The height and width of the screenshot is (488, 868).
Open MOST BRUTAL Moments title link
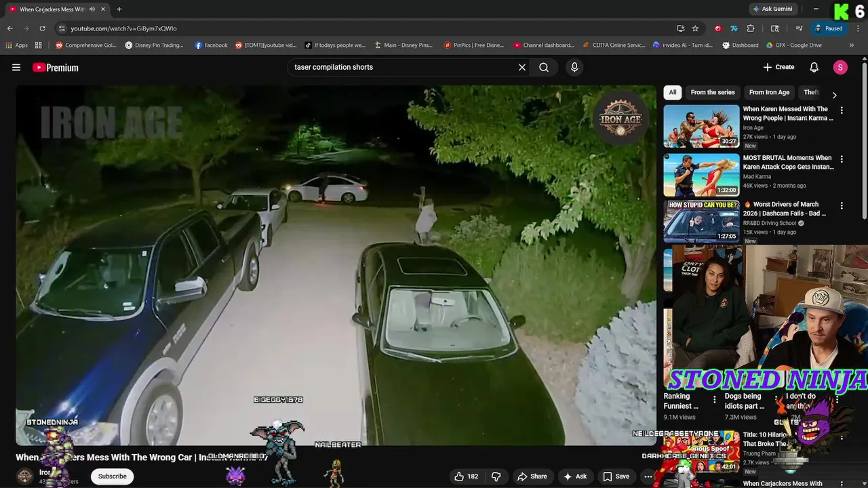788,162
